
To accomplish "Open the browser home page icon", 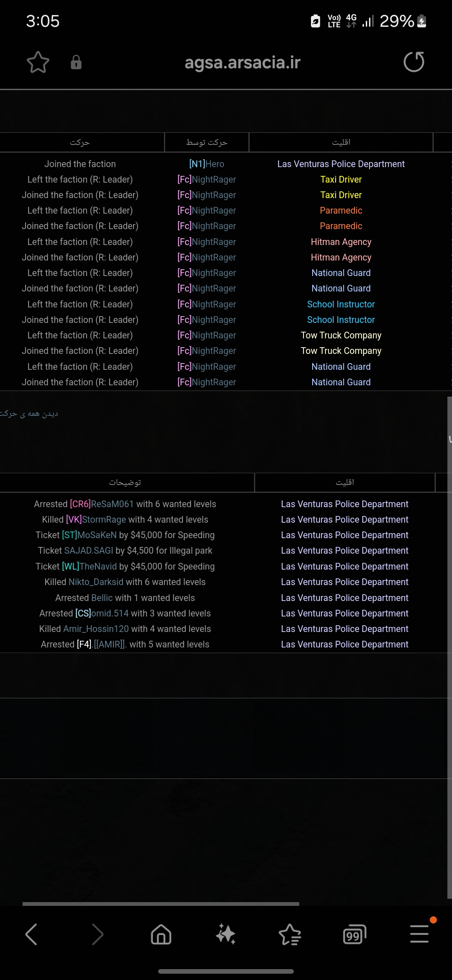I will [x=161, y=934].
